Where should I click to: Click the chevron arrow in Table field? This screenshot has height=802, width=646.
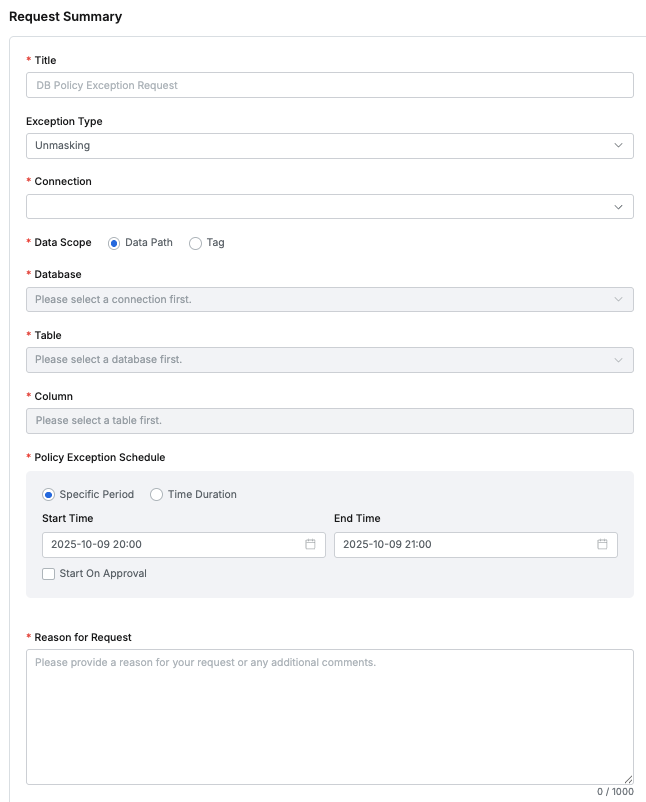coord(618,360)
